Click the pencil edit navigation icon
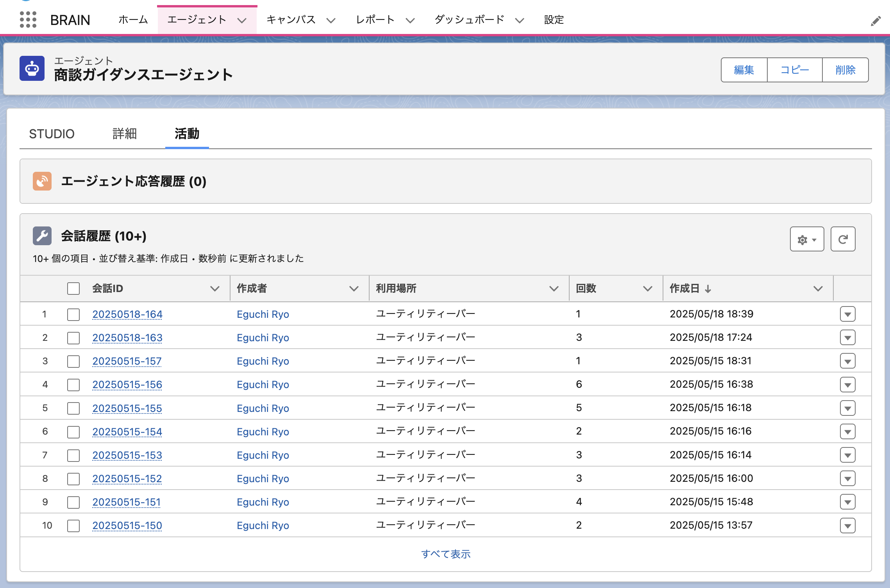Image resolution: width=890 pixels, height=588 pixels. point(876,21)
